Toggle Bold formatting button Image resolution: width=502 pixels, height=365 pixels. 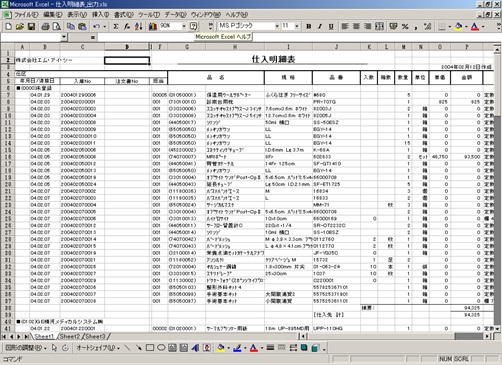309,26
